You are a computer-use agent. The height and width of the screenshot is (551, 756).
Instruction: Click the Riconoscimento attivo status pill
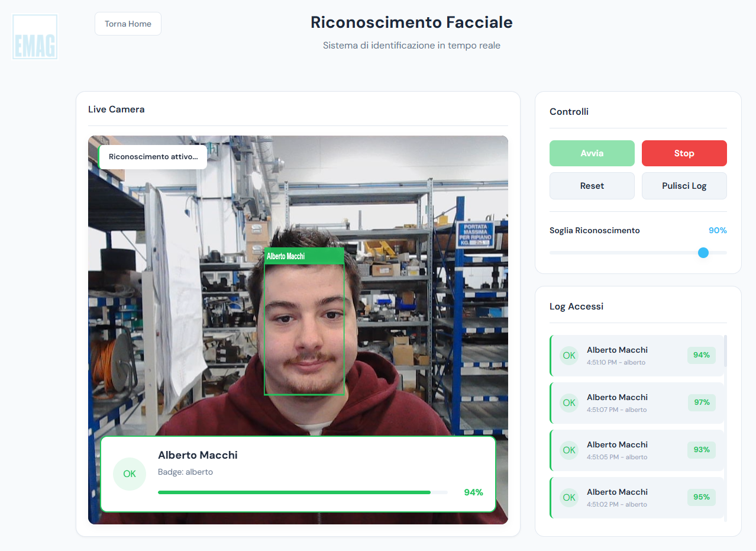pyautogui.click(x=153, y=157)
